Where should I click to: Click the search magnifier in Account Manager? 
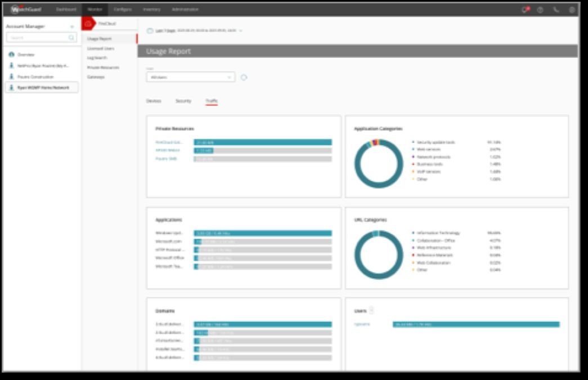pyautogui.click(x=71, y=38)
